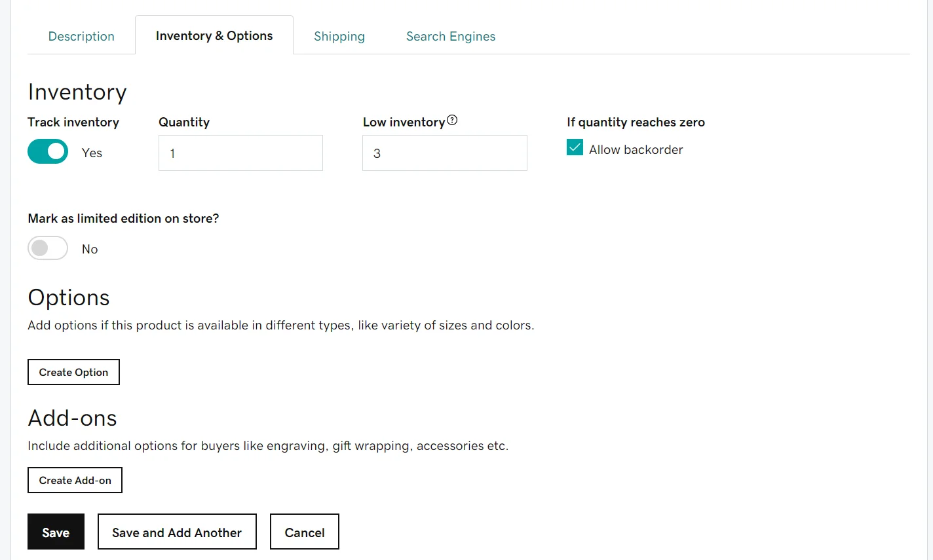Disable the Track inventory toggle
This screenshot has width=933, height=560.
tap(47, 151)
